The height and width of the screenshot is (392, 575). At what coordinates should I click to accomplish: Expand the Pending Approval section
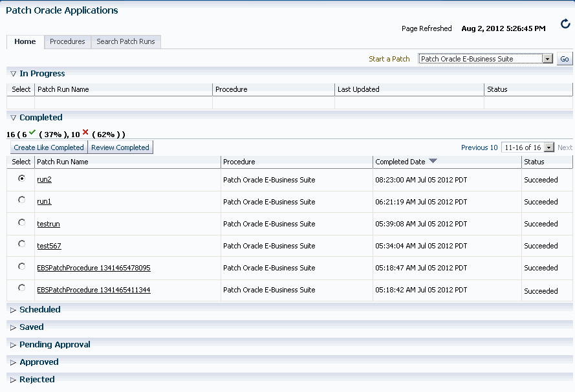[13, 345]
